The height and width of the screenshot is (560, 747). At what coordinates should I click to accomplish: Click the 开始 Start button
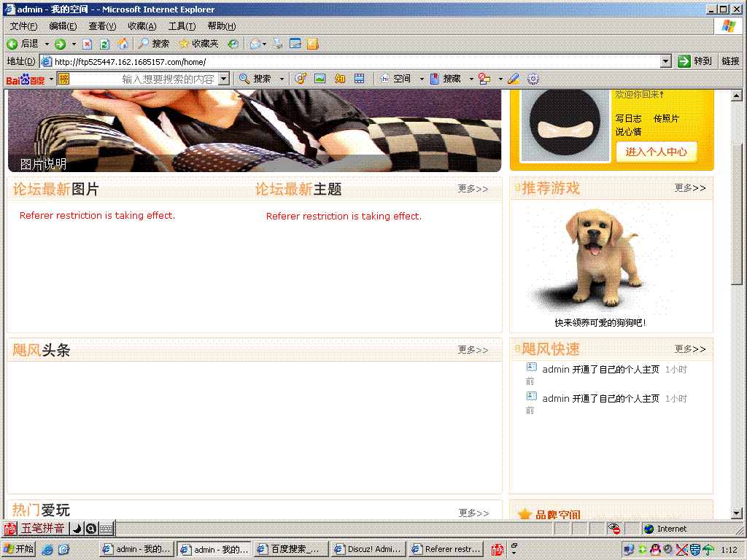point(19,549)
